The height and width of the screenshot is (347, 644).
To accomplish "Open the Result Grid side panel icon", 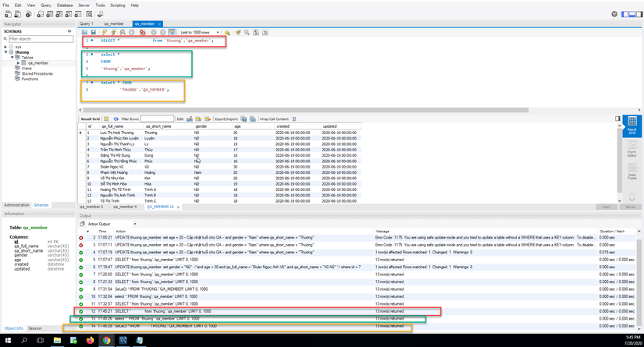I will [x=632, y=125].
